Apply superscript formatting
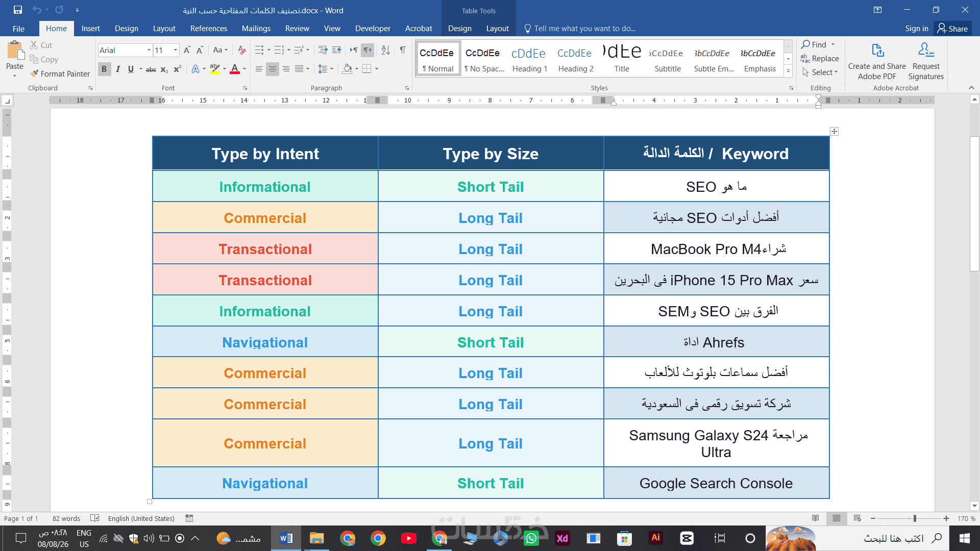The image size is (980, 551). click(x=177, y=69)
